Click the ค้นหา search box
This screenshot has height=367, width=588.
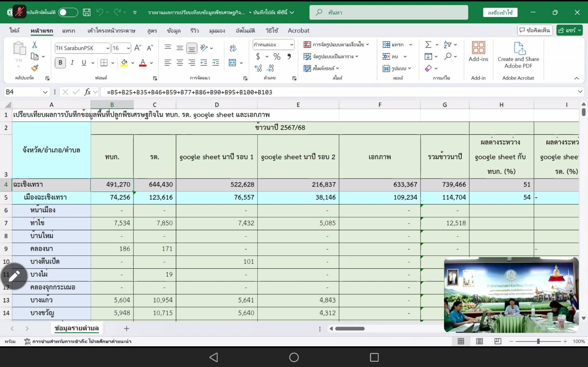[388, 12]
